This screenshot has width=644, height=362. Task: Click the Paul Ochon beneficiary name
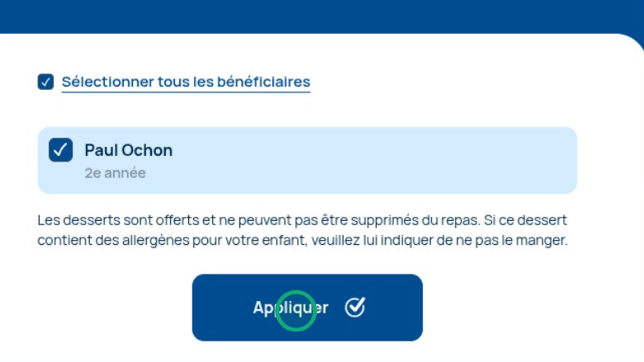click(128, 151)
